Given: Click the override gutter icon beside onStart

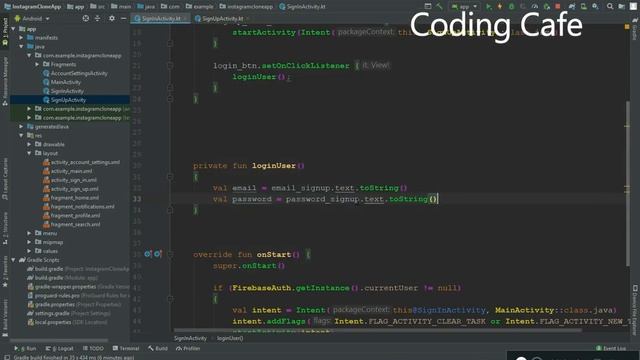Looking at the screenshot, I should point(148,254).
